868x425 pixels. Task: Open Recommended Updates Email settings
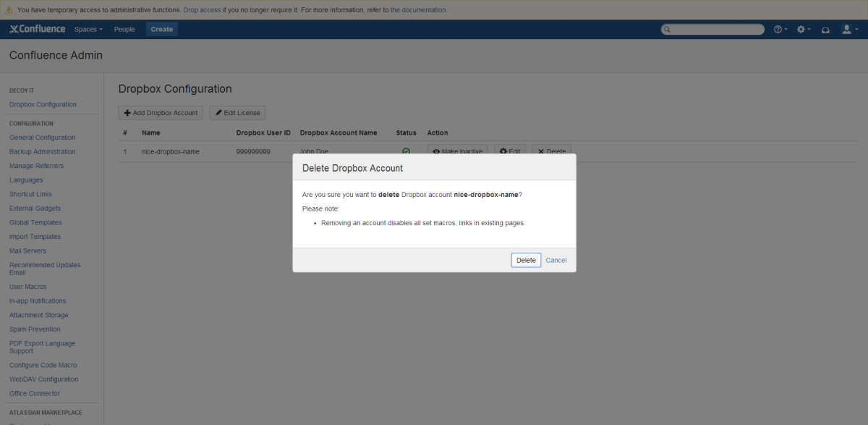click(x=45, y=269)
